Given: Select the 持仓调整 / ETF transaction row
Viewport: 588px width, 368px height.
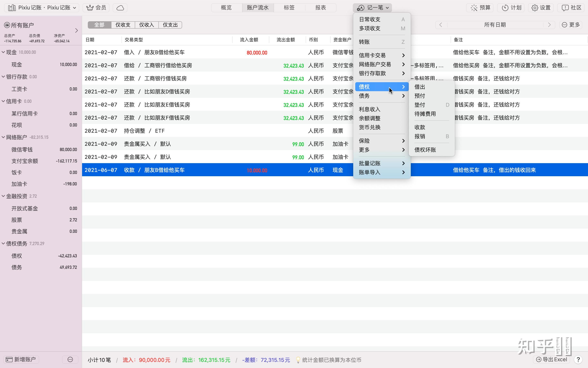Looking at the screenshot, I should click(335, 131).
